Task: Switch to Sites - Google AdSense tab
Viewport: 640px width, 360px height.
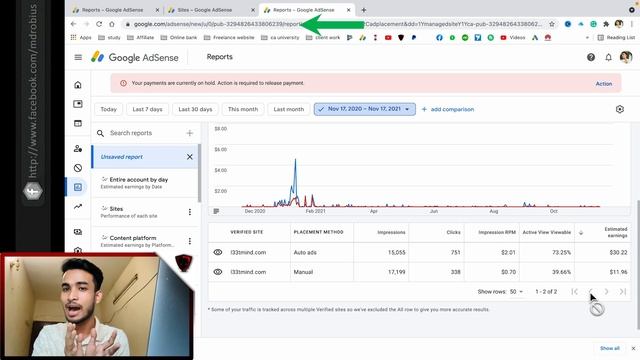Action: pos(204,10)
